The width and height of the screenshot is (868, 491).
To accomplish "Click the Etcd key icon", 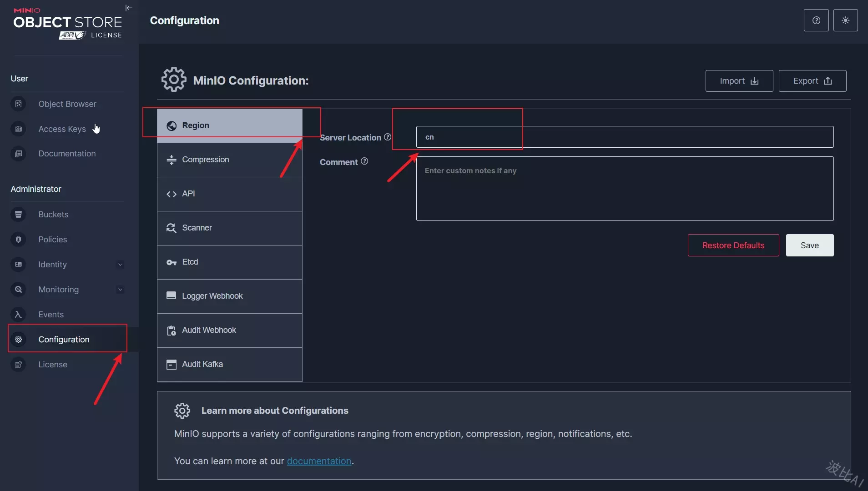I will tap(172, 262).
